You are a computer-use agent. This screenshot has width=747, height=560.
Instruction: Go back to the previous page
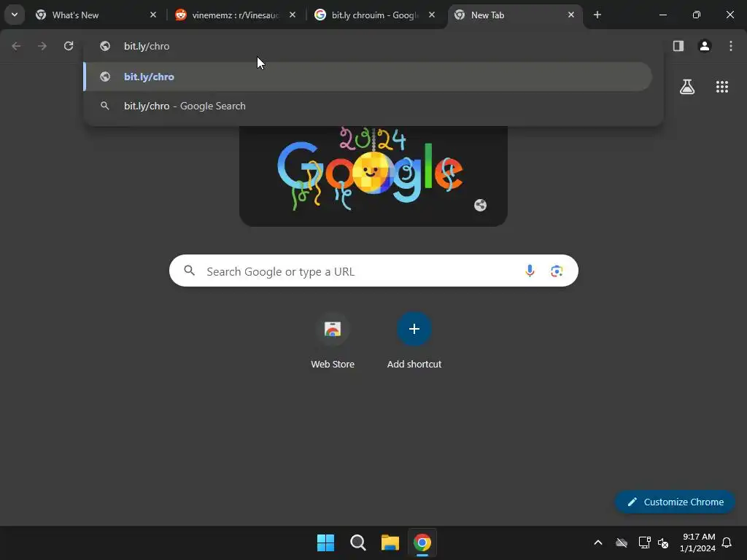pos(16,46)
